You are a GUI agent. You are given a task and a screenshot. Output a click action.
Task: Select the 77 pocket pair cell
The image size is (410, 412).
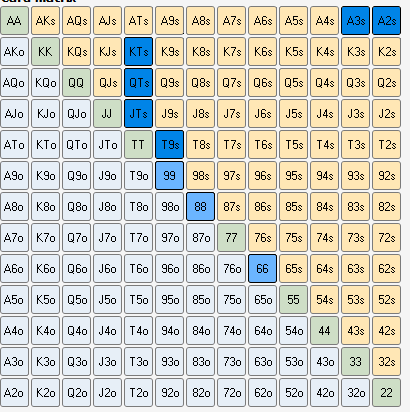tap(231, 238)
